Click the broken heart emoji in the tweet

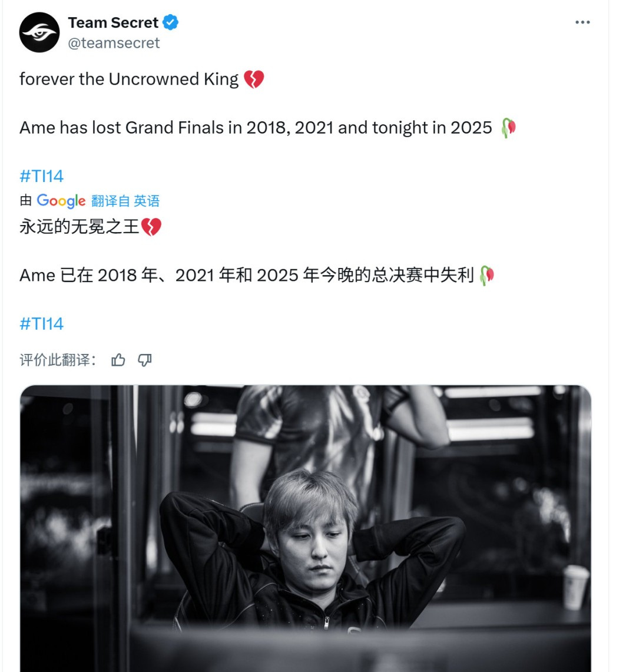click(x=256, y=78)
